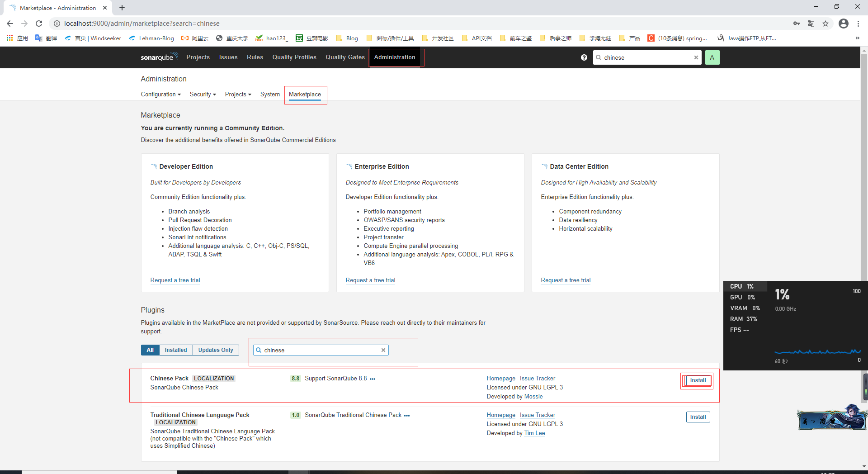Open Chinese Pack Homepage link

(501, 379)
